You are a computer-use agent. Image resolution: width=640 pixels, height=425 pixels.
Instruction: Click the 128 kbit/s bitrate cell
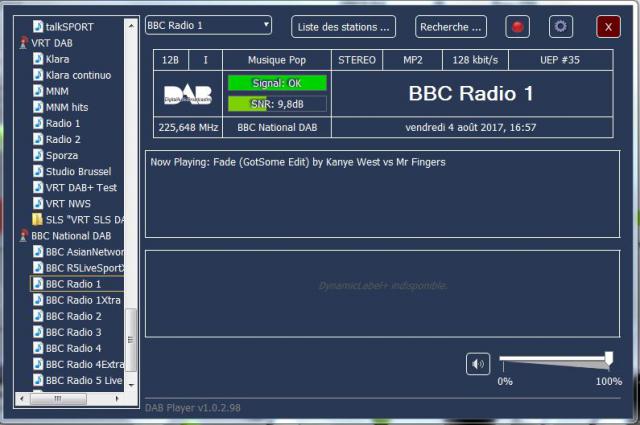pos(475,60)
